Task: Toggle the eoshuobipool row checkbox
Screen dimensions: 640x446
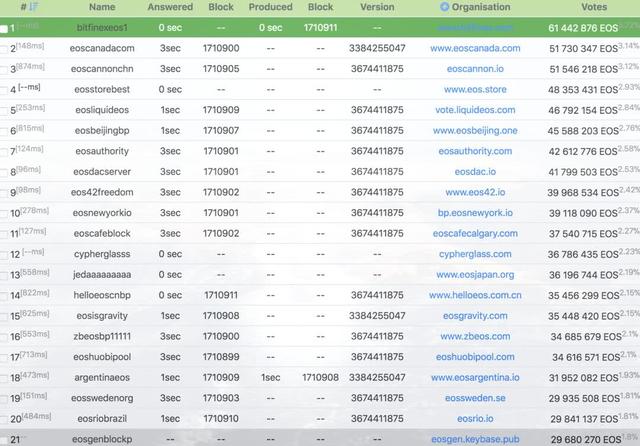Action: coord(4,357)
